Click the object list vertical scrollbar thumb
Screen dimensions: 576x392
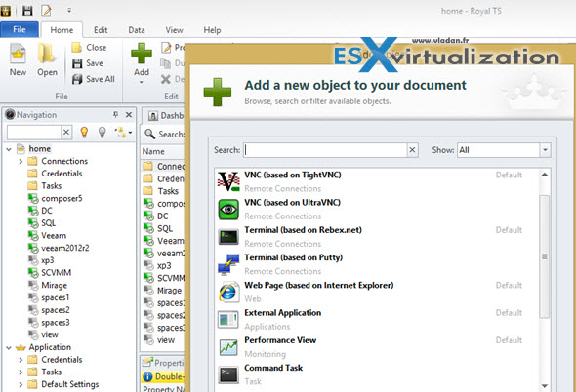tap(544, 256)
